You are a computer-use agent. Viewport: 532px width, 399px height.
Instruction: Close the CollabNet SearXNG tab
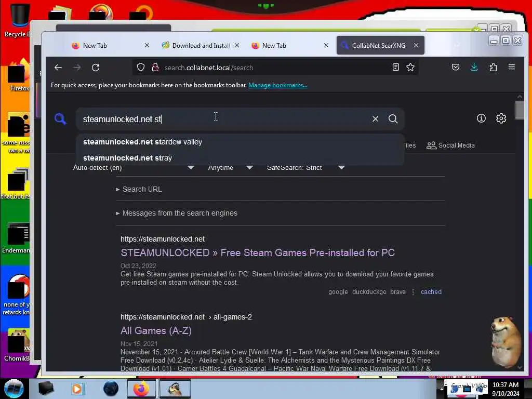[x=416, y=45]
